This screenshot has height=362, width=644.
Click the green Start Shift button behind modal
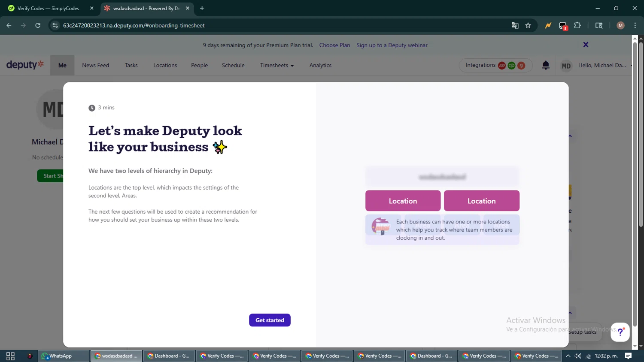click(x=50, y=176)
